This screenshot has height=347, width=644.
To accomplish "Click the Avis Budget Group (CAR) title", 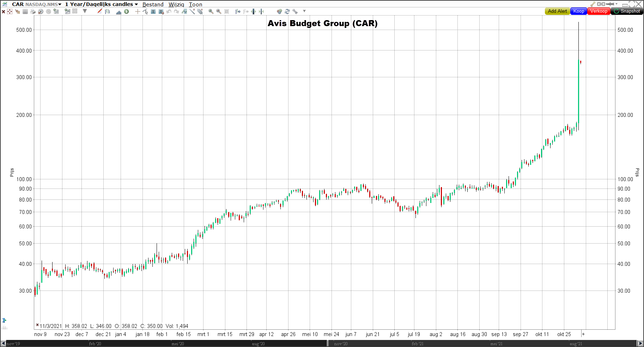I will pos(322,23).
